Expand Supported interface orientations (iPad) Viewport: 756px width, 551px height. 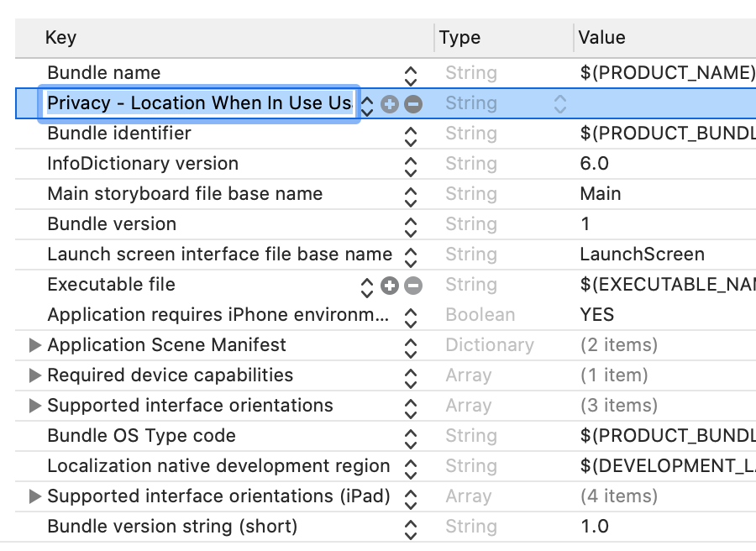[x=35, y=496]
